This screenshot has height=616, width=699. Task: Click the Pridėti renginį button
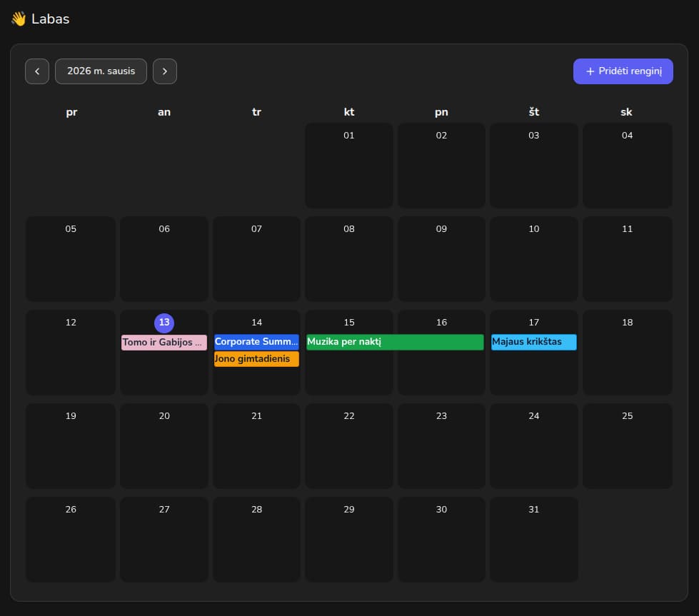[623, 71]
